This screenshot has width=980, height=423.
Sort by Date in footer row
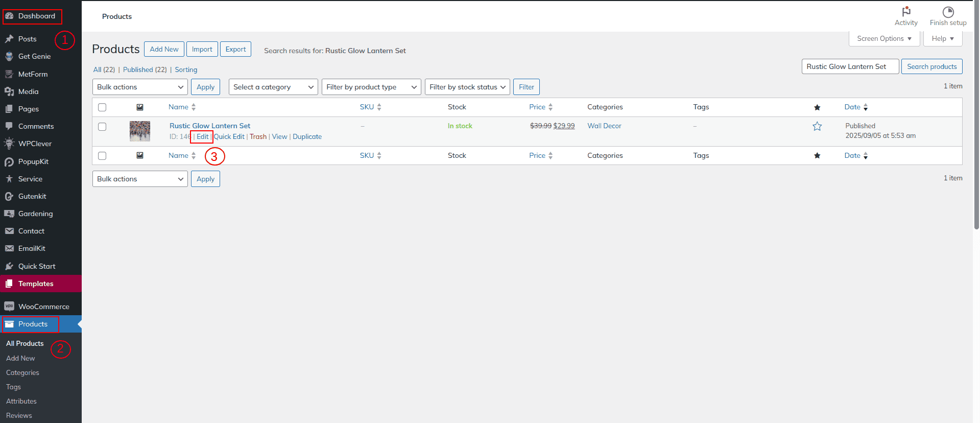click(856, 155)
